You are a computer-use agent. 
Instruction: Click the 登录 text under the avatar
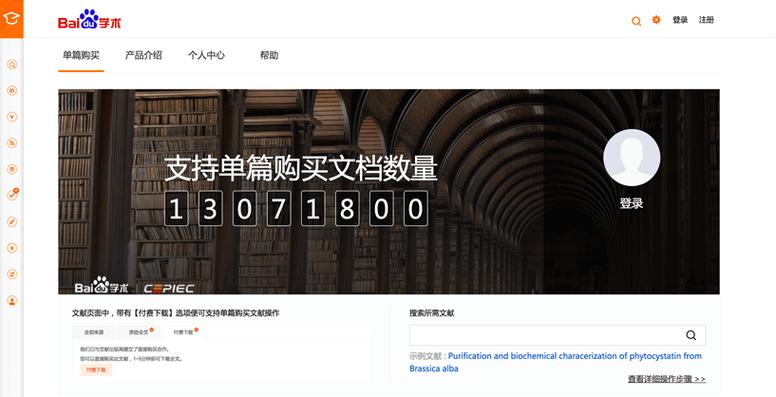[631, 203]
